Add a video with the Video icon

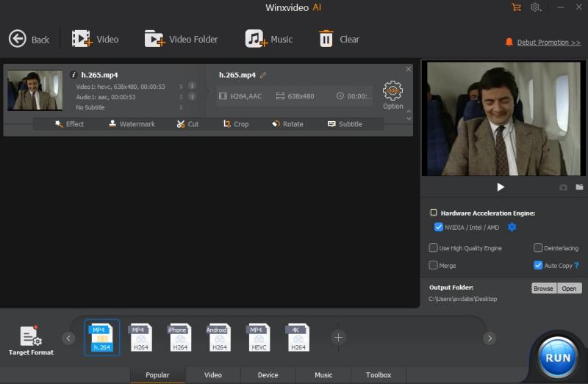82,39
